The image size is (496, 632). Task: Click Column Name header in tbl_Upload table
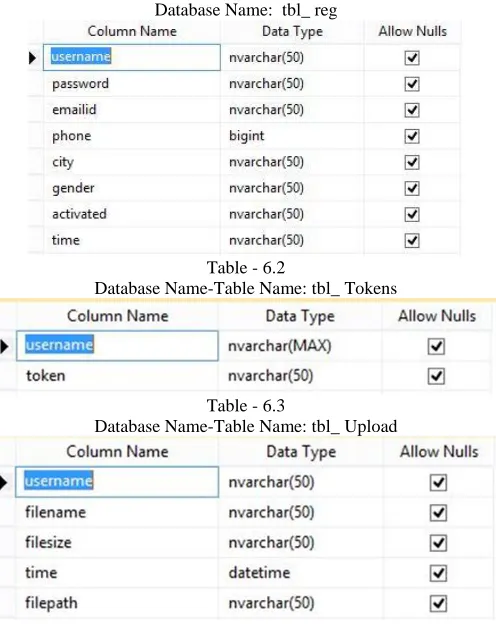click(x=117, y=451)
